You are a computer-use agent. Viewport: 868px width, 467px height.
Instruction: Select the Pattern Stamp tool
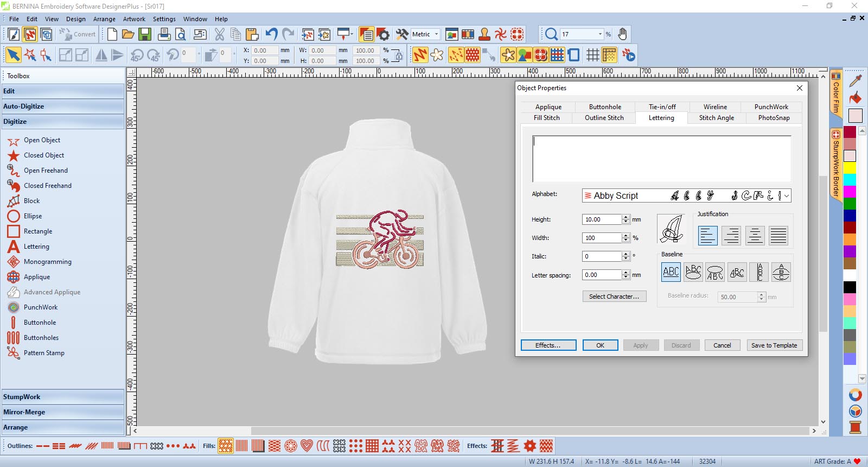[x=36, y=353]
